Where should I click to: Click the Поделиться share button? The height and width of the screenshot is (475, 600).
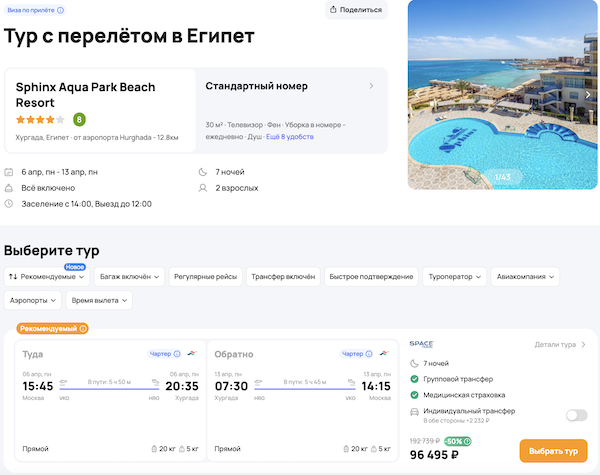[x=356, y=10]
